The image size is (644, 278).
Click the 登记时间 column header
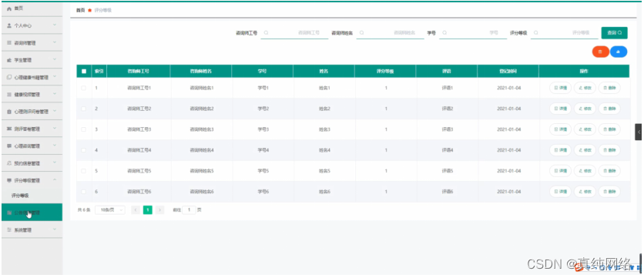point(508,71)
